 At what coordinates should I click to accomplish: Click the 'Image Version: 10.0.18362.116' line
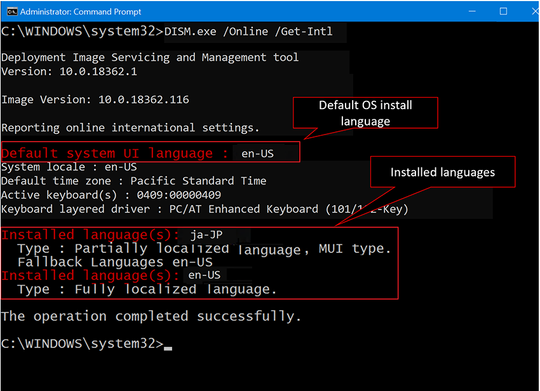[95, 100]
